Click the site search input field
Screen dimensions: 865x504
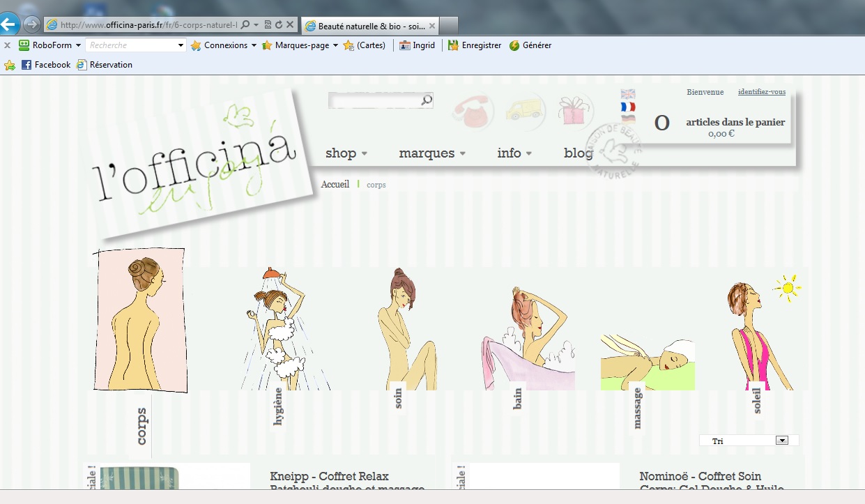(x=374, y=101)
